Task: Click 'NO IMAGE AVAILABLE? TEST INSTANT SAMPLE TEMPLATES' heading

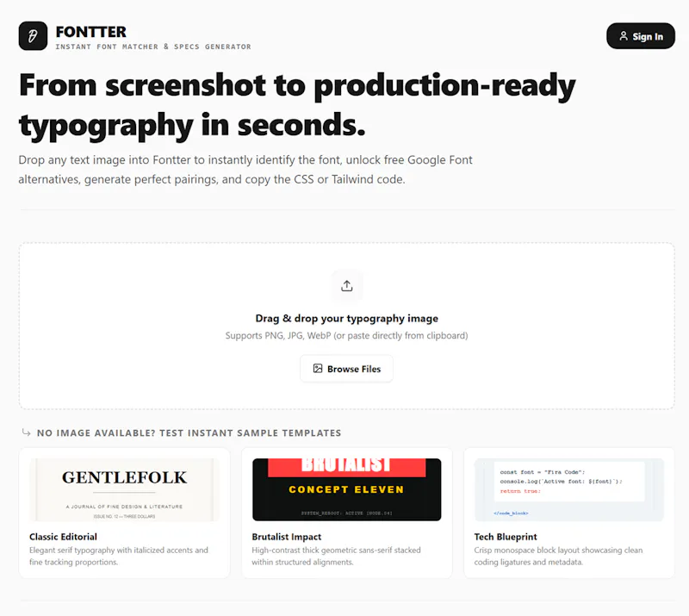Action: (x=189, y=432)
